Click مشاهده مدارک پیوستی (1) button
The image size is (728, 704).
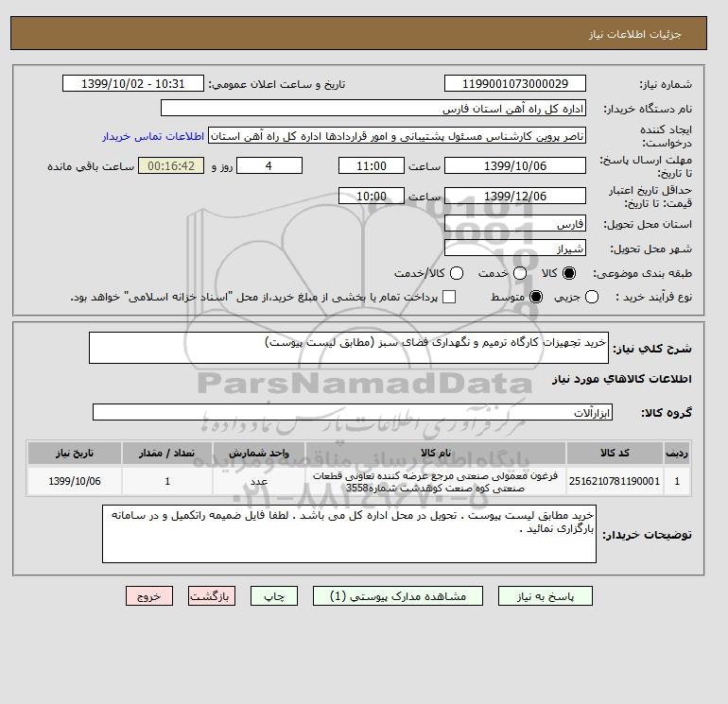pyautogui.click(x=398, y=596)
